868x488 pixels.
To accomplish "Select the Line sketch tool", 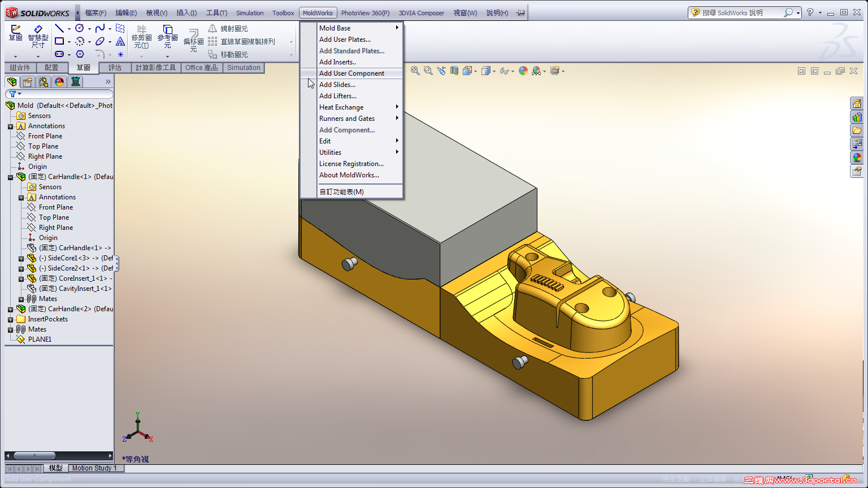I will pos(59,28).
